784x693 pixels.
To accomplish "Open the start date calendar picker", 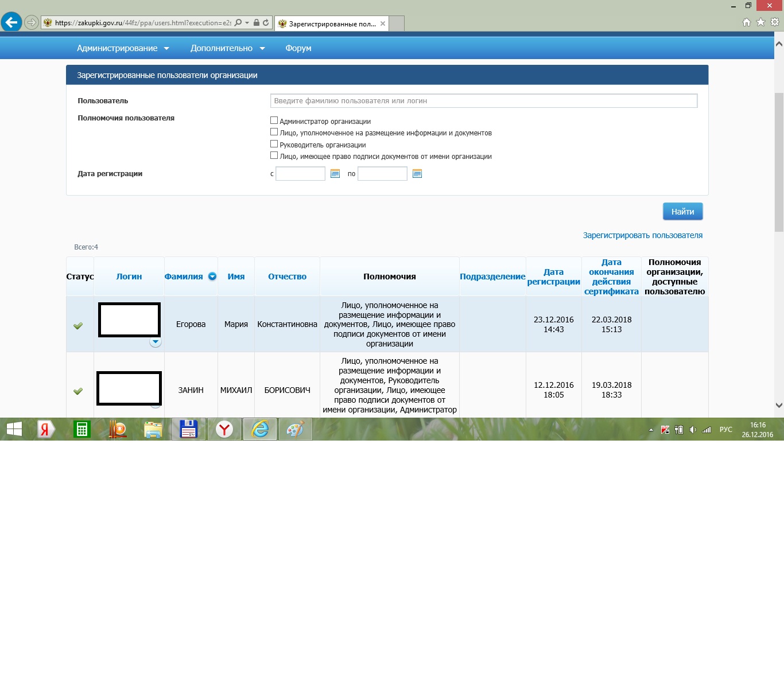I will (x=335, y=174).
